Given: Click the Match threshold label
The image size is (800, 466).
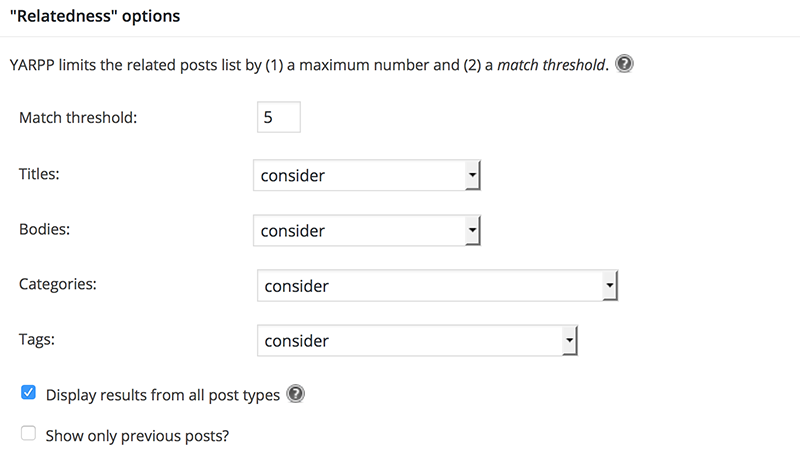Looking at the screenshot, I should (78, 118).
